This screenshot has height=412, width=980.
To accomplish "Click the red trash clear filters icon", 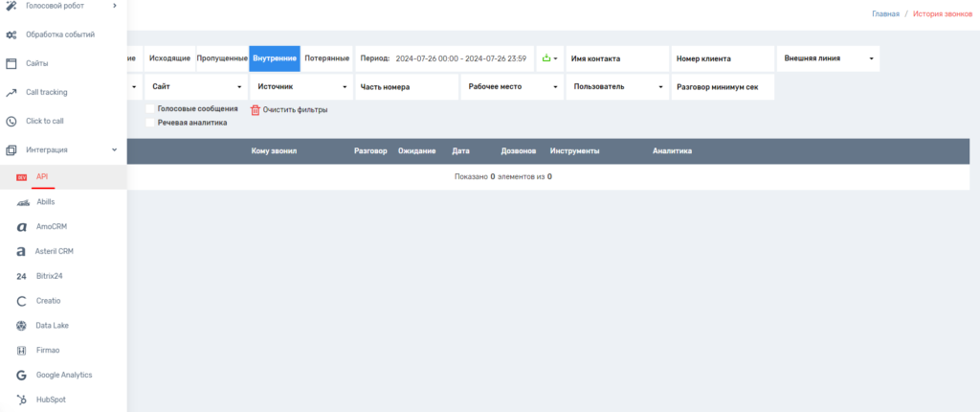I will tap(255, 110).
